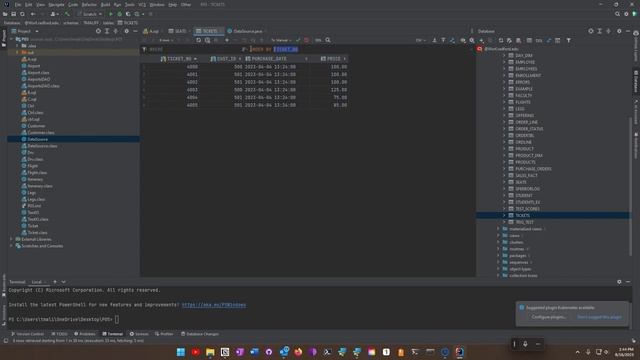Click the DDL icon in Database panel toolbar

tap(539, 40)
